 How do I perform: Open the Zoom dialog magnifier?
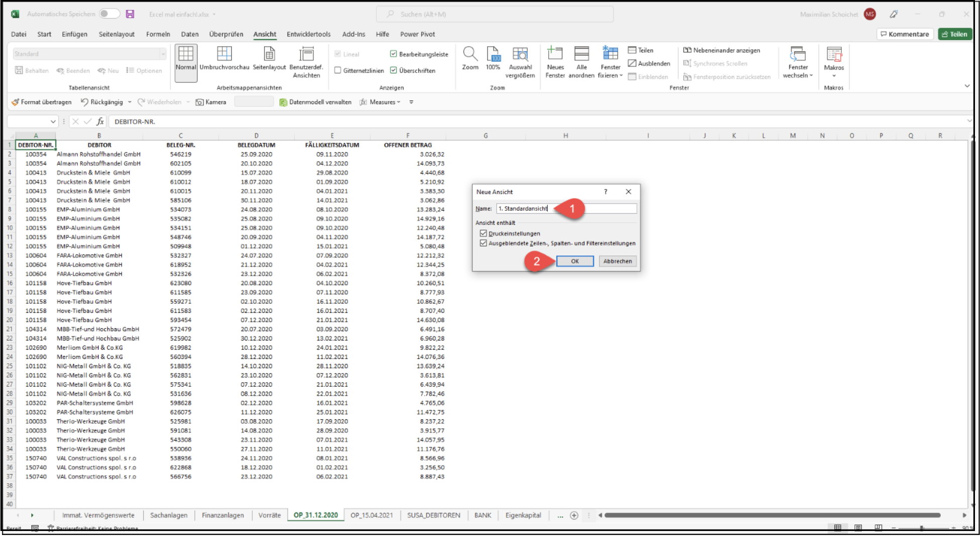tap(470, 58)
